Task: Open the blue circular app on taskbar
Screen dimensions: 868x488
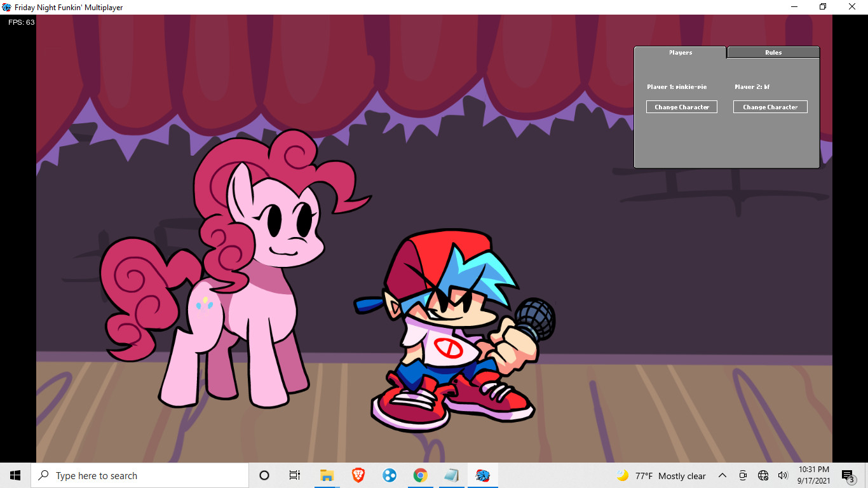Action: (390, 475)
